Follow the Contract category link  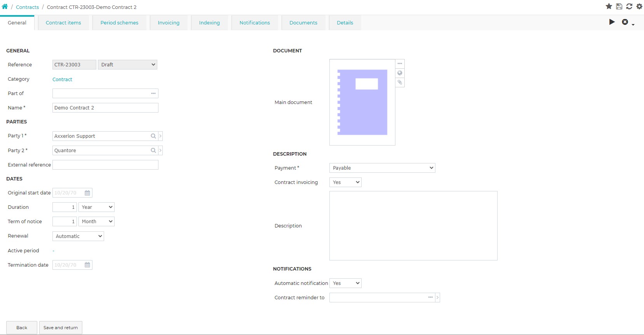coord(62,80)
